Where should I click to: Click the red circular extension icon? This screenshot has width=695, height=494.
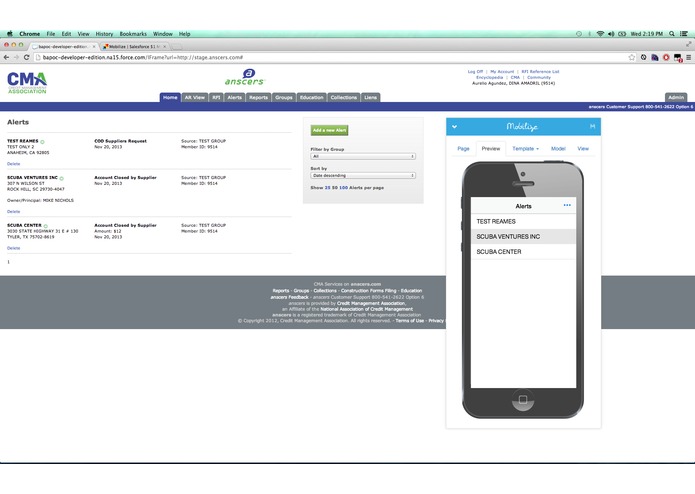coord(666,58)
